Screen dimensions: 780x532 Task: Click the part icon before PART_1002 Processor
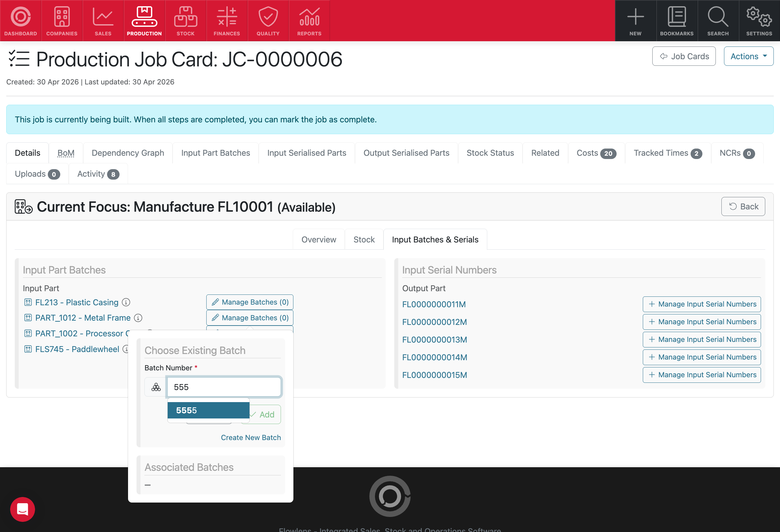coord(28,333)
